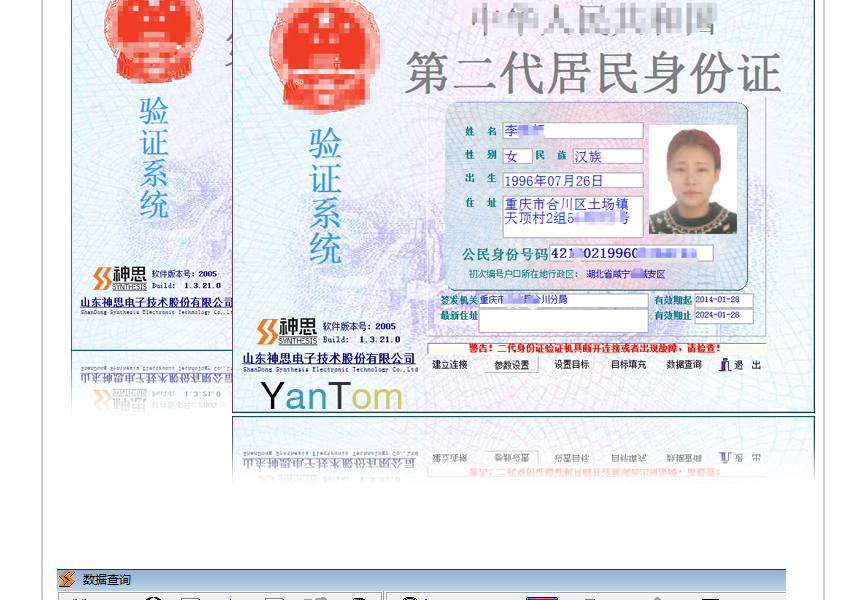The image size is (850, 600).
Task: Click the 姓名 name field
Action: pyautogui.click(x=572, y=131)
